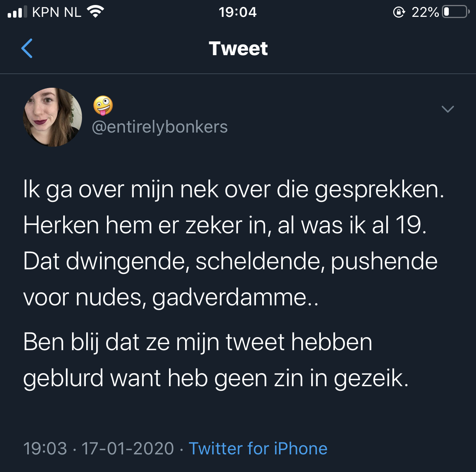Image resolution: width=476 pixels, height=472 pixels.
Task: Tap the Wi-Fi status icon
Action: coord(95,12)
